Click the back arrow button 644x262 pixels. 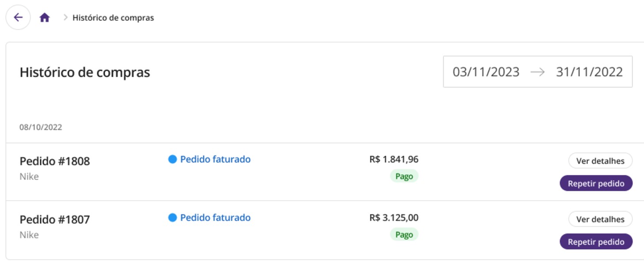click(18, 17)
